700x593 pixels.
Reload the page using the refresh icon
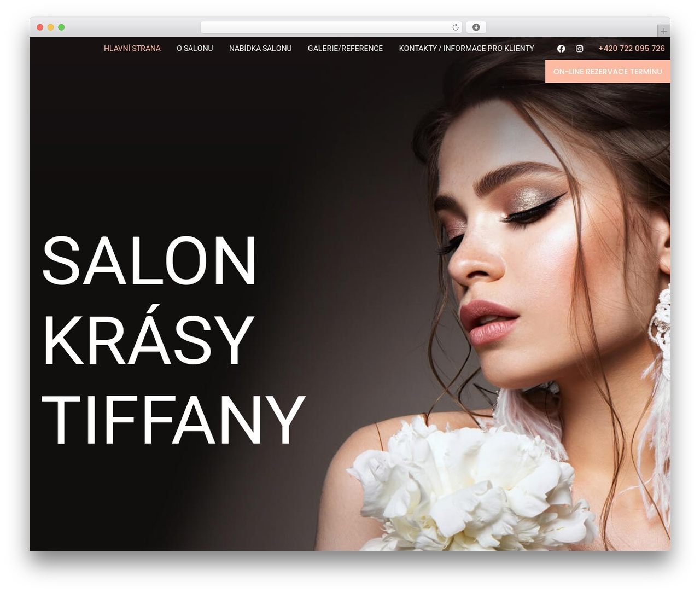[x=456, y=27]
